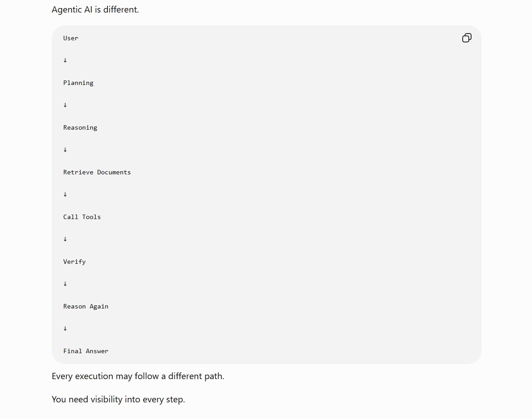
Task: Click the arrow below 'Call Tools'
Action: click(65, 239)
